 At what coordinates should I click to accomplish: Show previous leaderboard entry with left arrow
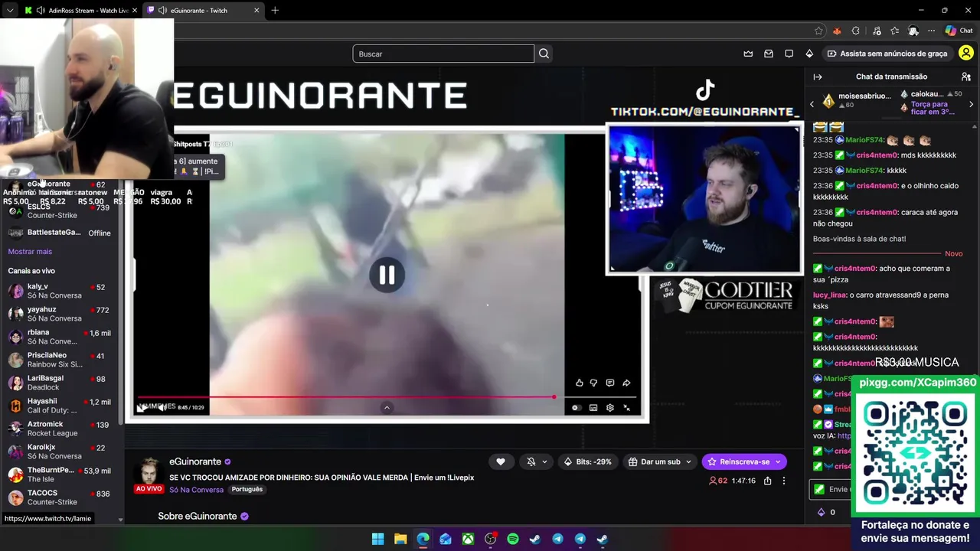pos(812,104)
